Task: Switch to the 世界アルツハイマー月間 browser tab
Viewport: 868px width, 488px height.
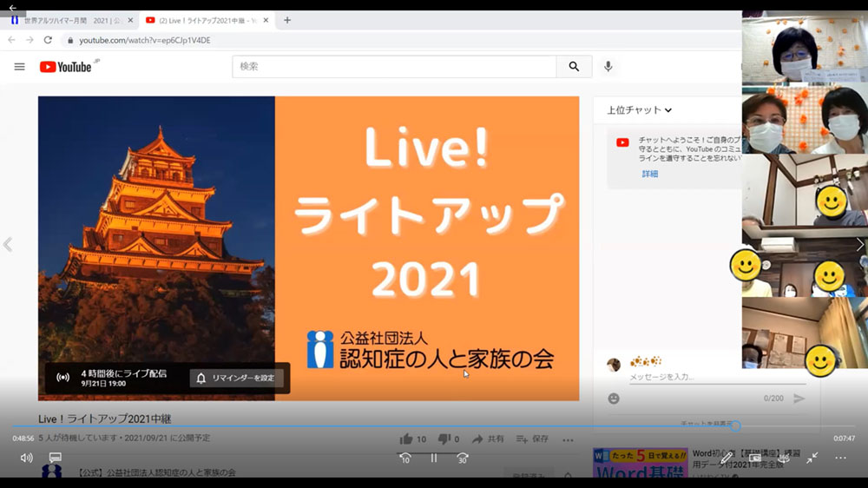Action: tap(71, 20)
